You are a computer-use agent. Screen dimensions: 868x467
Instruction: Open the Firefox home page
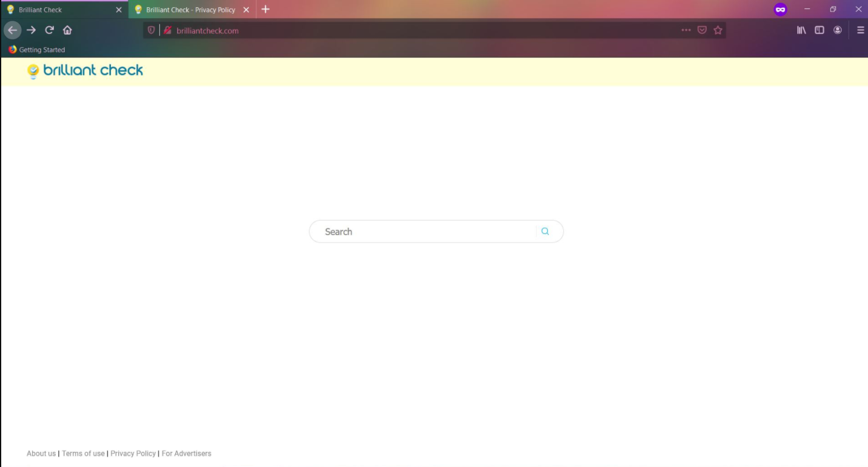[x=67, y=30]
